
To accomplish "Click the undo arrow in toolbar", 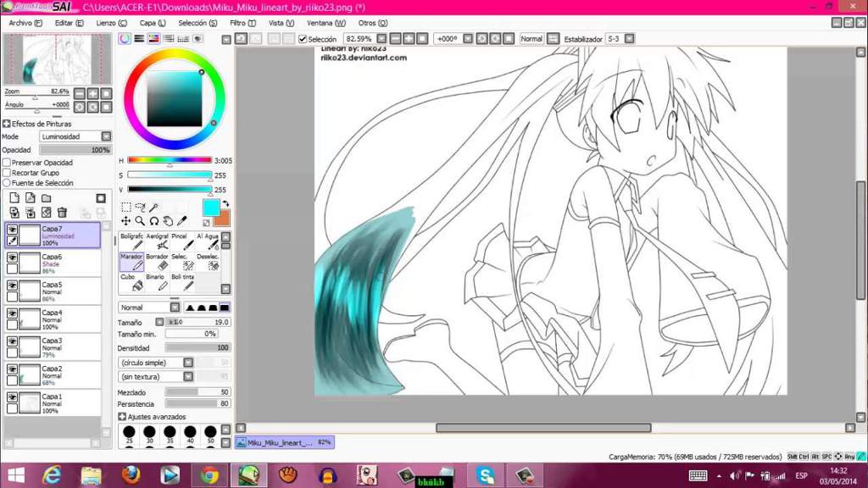I will [x=241, y=39].
